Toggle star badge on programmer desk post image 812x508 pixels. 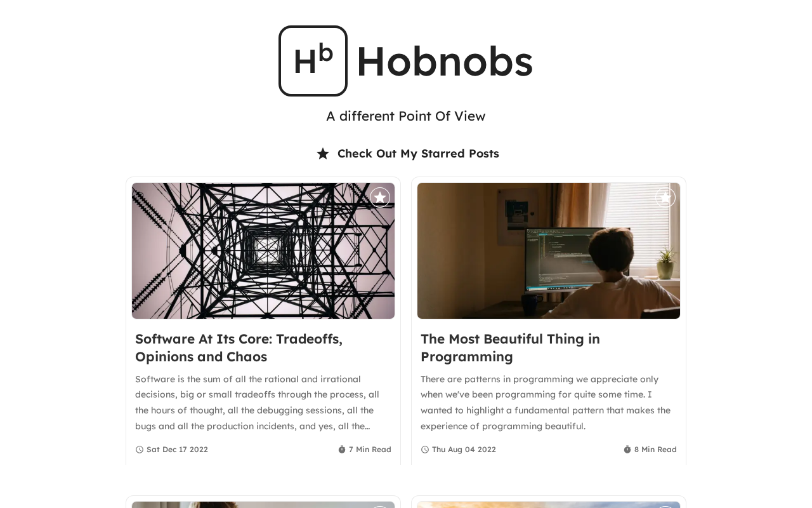[x=665, y=197]
